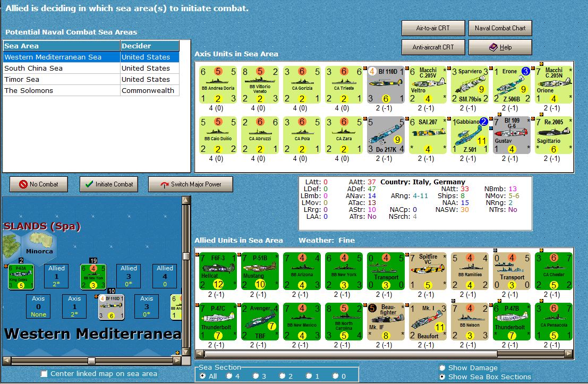
Task: Click mini-map scroll down arrow
Action: [186, 352]
